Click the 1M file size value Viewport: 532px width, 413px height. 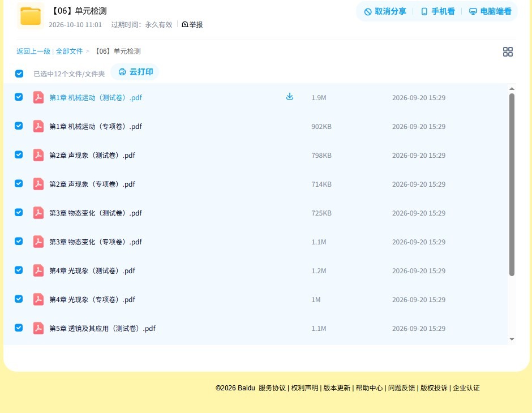(x=316, y=299)
